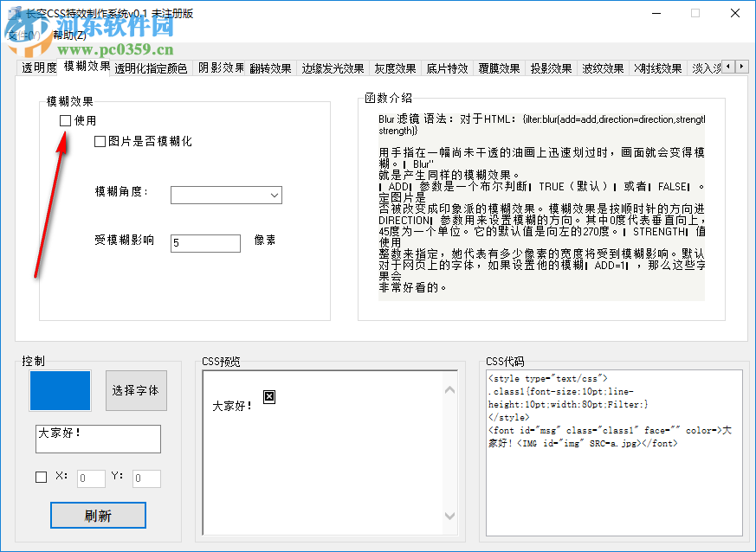
Task: Select the X射线效果 tab
Action: pyautogui.click(x=656, y=67)
